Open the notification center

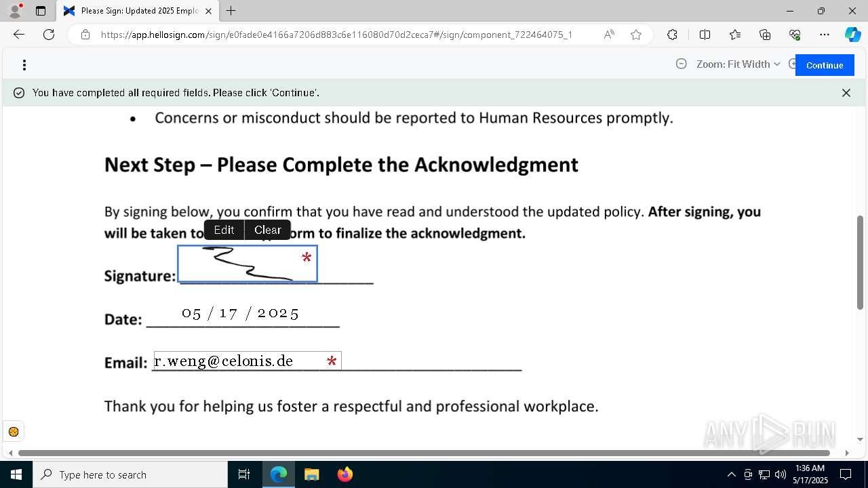click(846, 474)
